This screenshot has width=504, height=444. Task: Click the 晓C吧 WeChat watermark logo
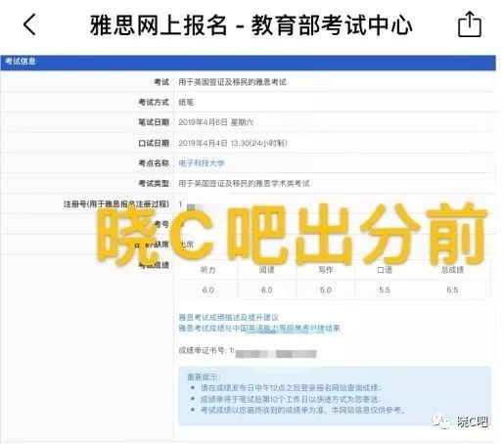460,422
